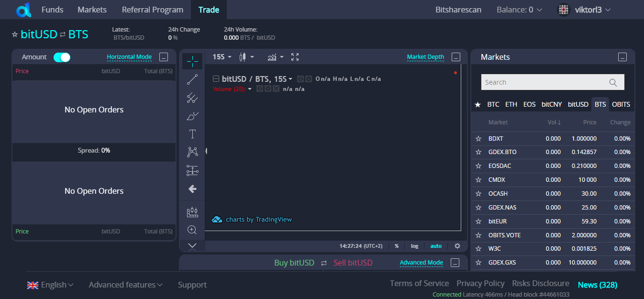Open the English language selector
644x299 pixels.
coord(50,285)
